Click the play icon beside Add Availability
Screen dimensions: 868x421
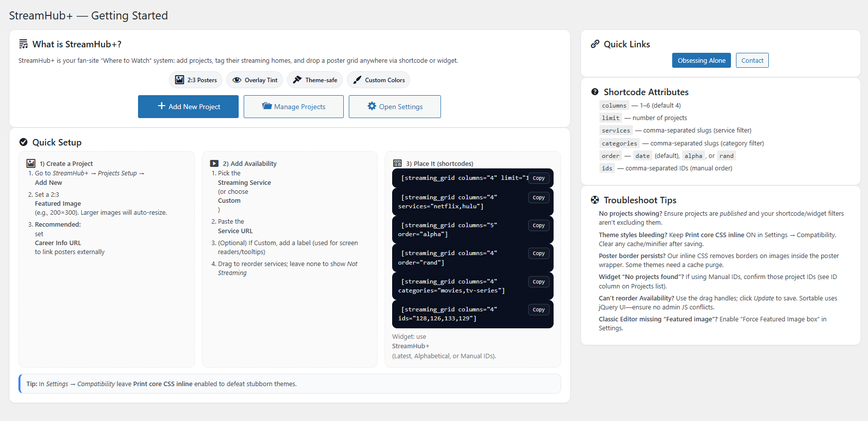pos(214,163)
